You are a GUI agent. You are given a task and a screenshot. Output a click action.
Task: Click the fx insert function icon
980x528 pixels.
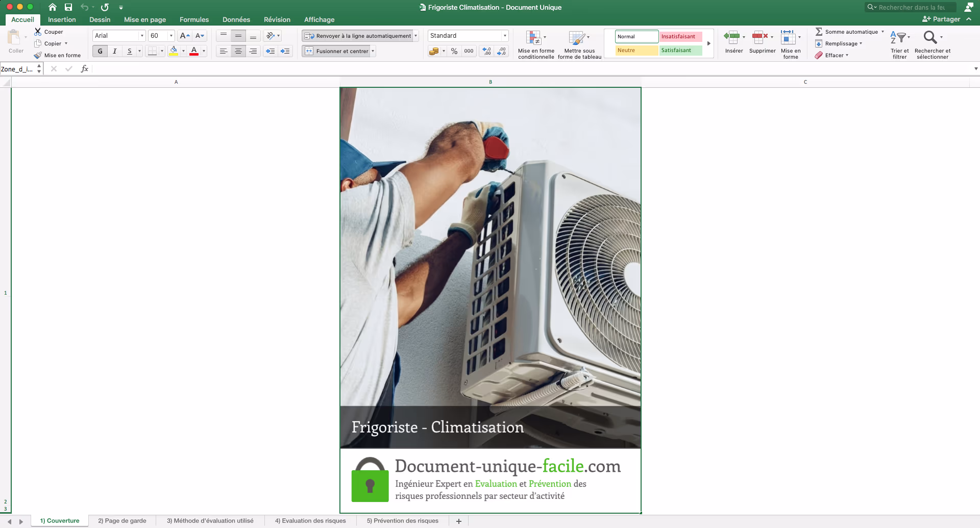pos(85,69)
